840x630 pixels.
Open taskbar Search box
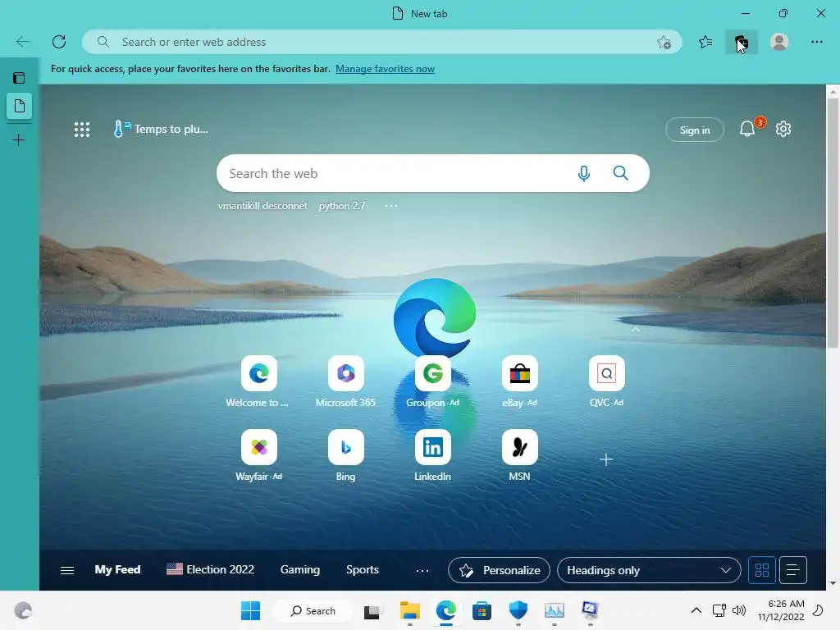[313, 610]
